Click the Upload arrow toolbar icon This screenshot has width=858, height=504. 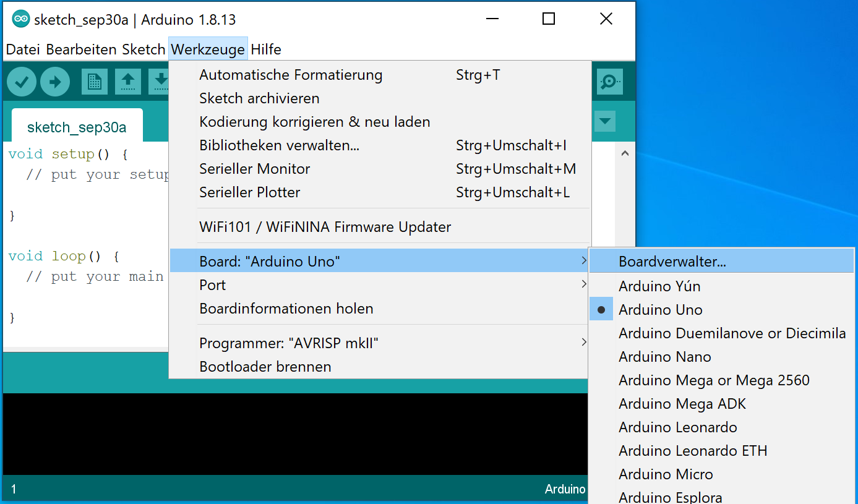coord(55,82)
